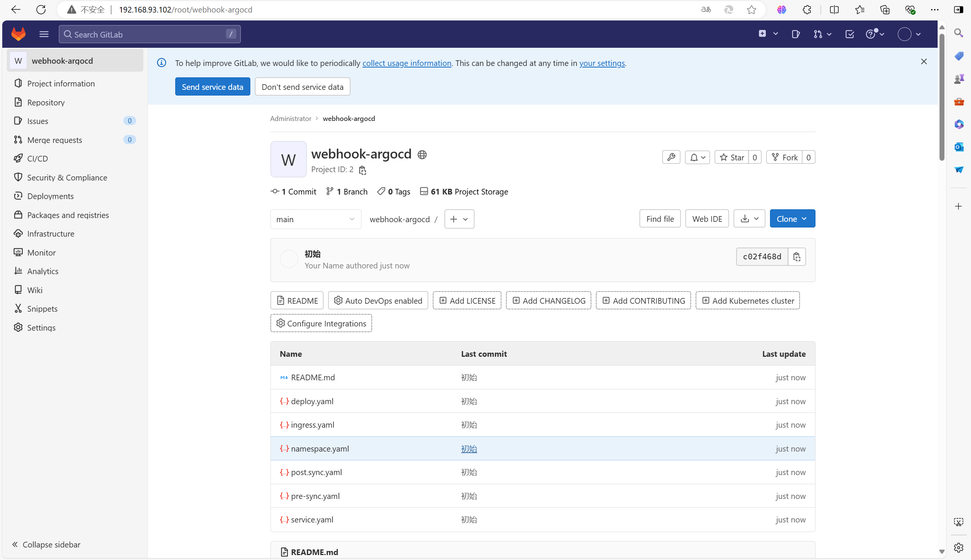
Task: Click the GitLab fox logo
Action: 18,34
